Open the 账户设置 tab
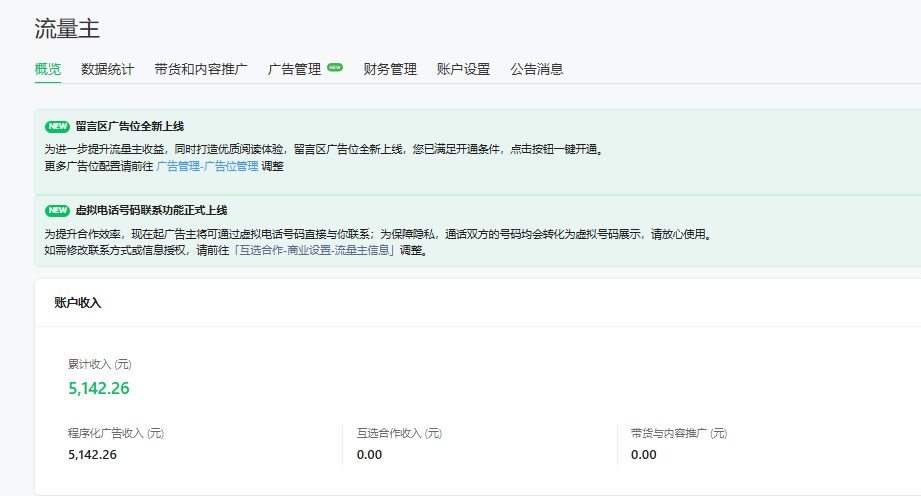Image resolution: width=921 pixels, height=496 pixels. point(463,70)
